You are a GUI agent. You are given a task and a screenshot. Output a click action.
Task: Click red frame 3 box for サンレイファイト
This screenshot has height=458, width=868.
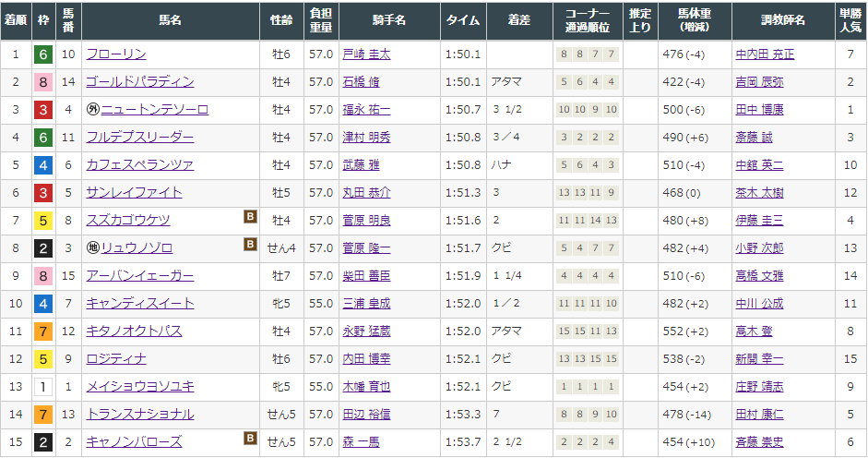click(43, 193)
